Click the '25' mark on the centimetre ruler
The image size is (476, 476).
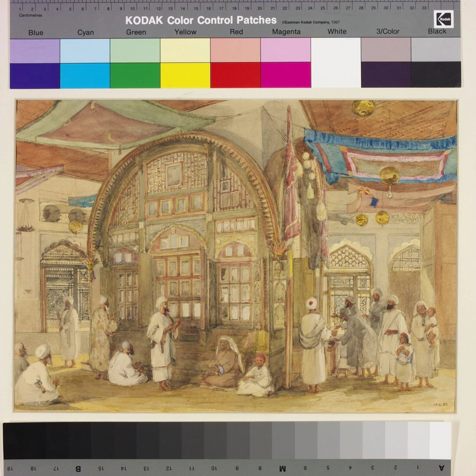click(x=323, y=8)
